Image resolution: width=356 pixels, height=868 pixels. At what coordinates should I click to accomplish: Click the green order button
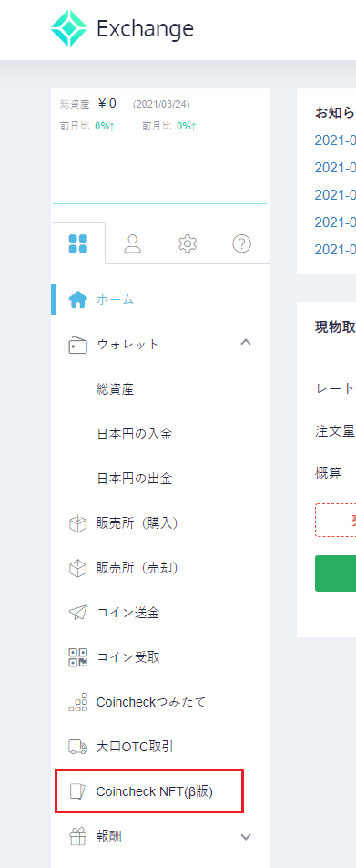click(336, 574)
